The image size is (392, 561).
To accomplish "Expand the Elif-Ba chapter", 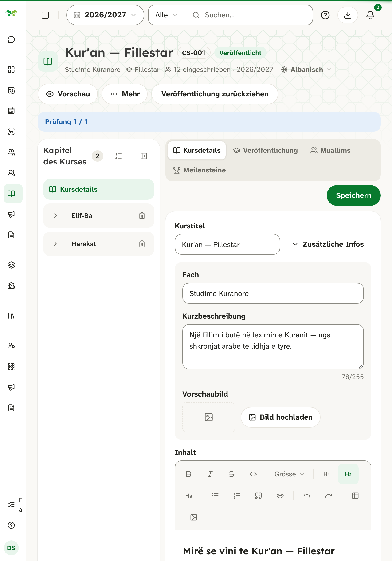I will coord(55,216).
